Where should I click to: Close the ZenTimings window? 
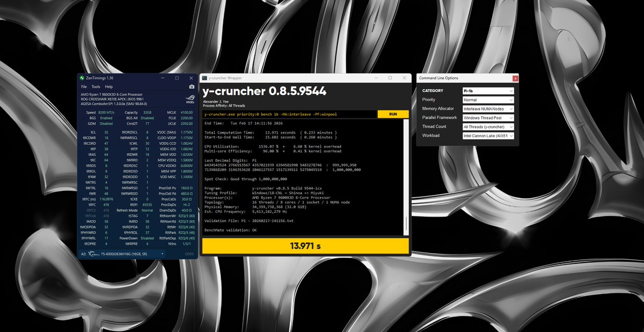click(x=190, y=78)
